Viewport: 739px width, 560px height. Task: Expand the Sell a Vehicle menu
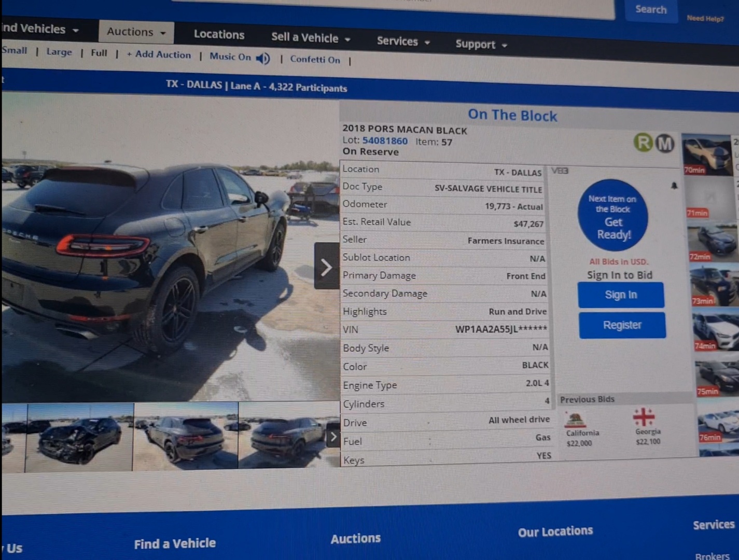click(x=311, y=38)
